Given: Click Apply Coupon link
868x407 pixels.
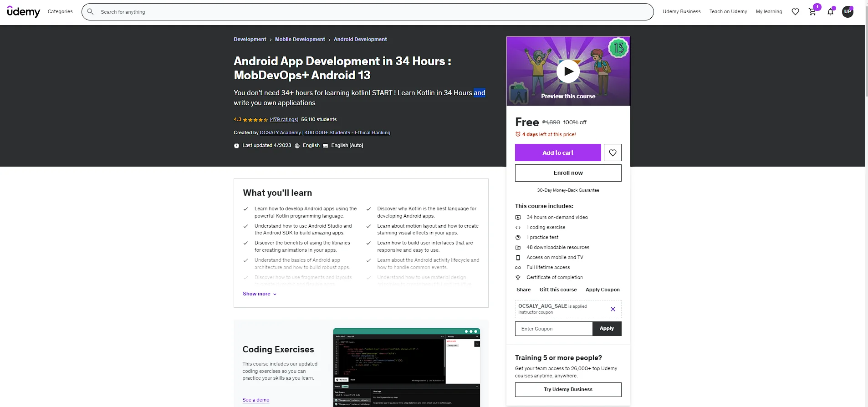Looking at the screenshot, I should point(602,290).
